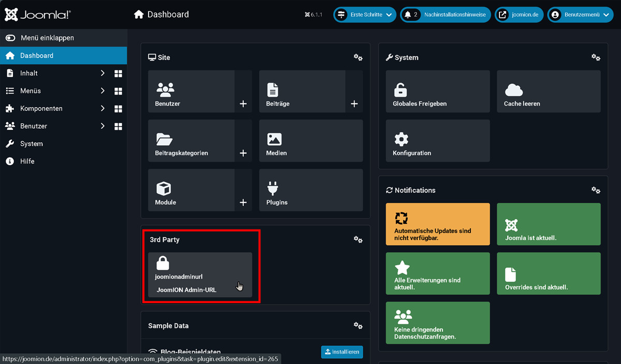Screen dimensions: 621x364
Task: Open Benutzer dashboard grid icon in sidebar
Action: pos(118,126)
